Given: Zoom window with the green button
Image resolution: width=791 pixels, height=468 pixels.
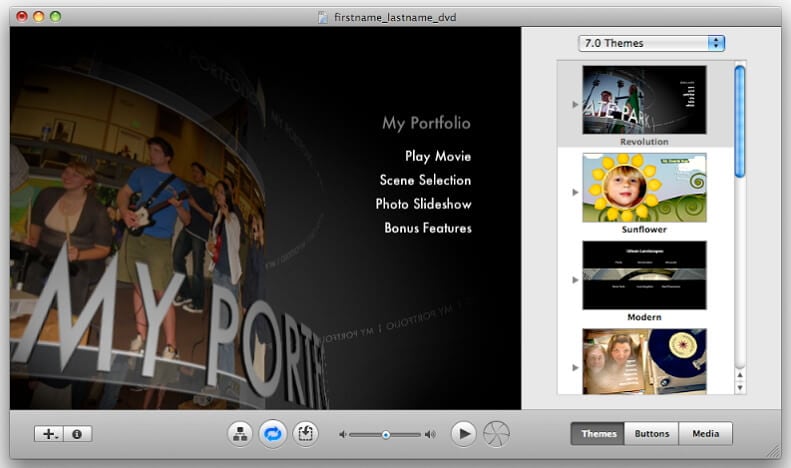Looking at the screenshot, I should click(55, 17).
